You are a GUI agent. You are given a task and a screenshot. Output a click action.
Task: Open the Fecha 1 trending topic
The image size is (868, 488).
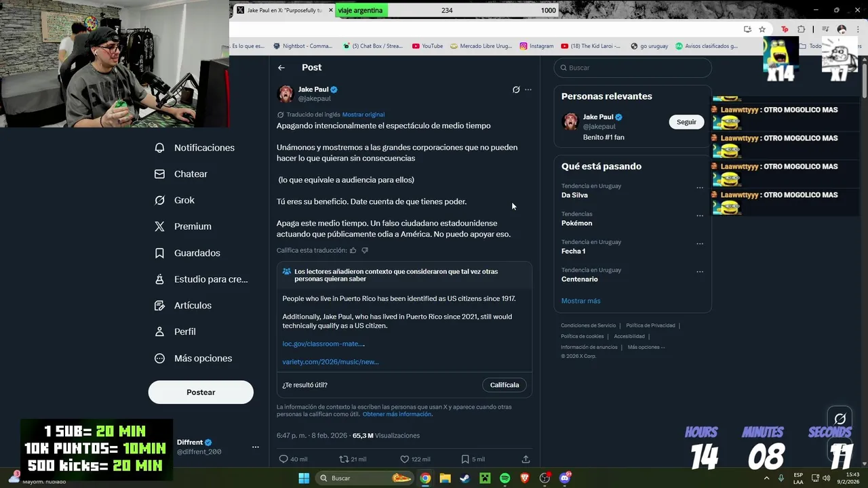pyautogui.click(x=573, y=251)
